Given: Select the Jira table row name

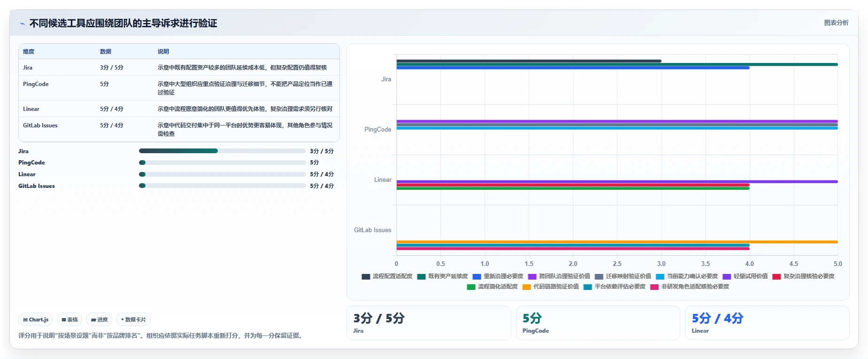Looking at the screenshot, I should 28,68.
